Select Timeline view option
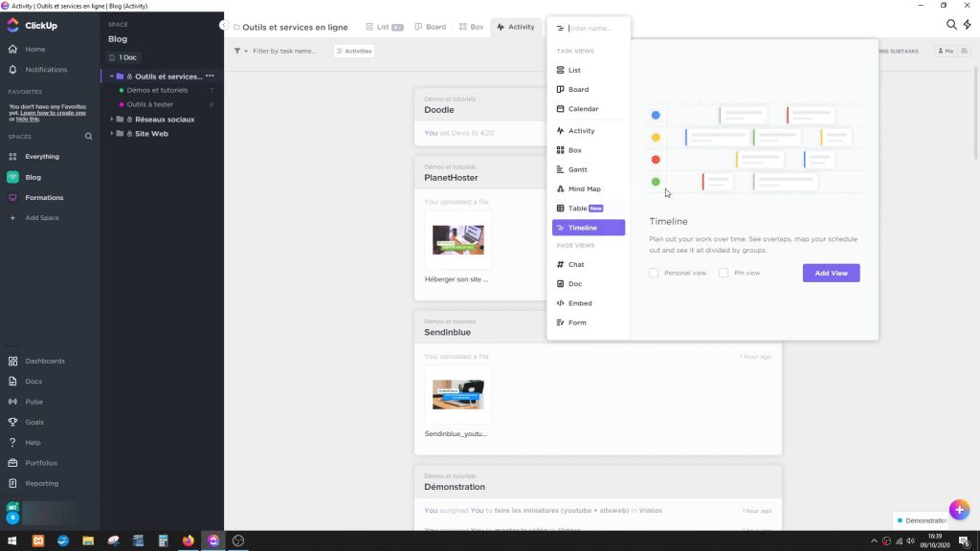980x551 pixels. [589, 228]
